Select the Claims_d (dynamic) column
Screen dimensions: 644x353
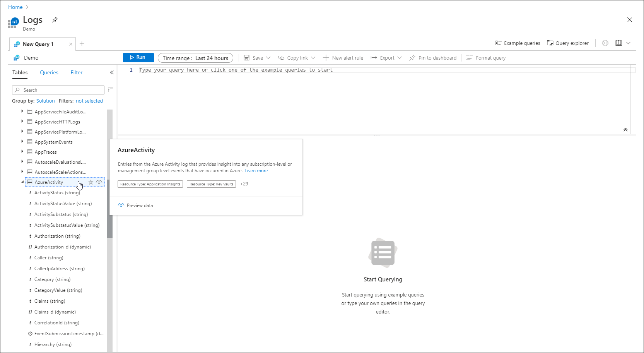point(55,312)
